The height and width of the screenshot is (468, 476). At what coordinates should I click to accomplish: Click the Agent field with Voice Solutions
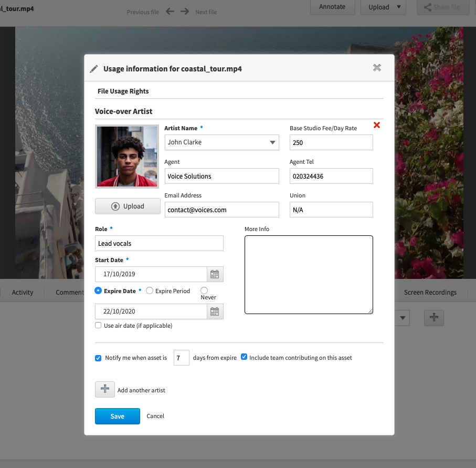tap(221, 176)
